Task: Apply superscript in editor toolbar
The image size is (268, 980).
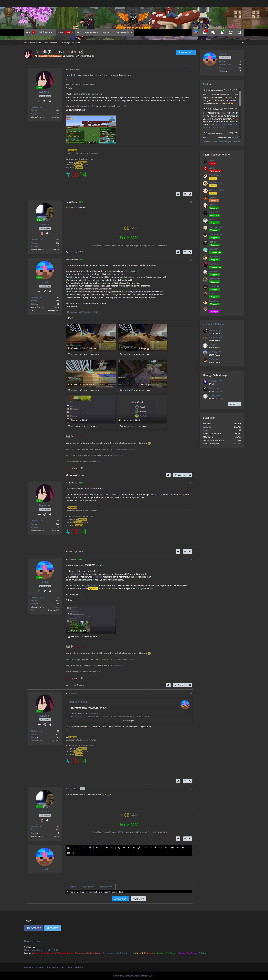Action: [124, 848]
